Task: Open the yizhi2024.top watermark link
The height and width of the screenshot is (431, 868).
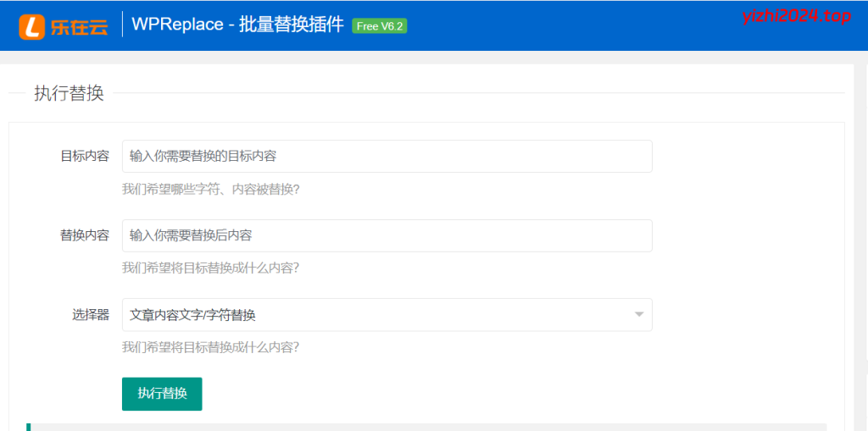Action: point(795,17)
